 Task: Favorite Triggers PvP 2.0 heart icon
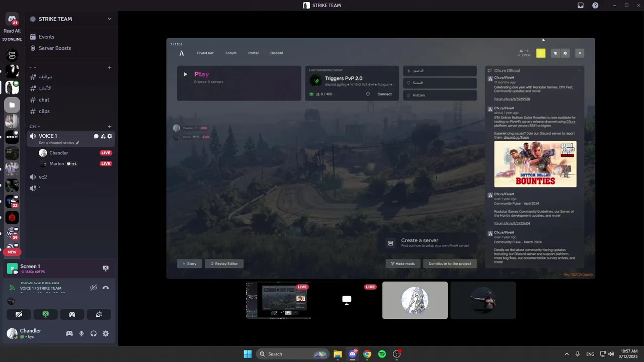(368, 94)
